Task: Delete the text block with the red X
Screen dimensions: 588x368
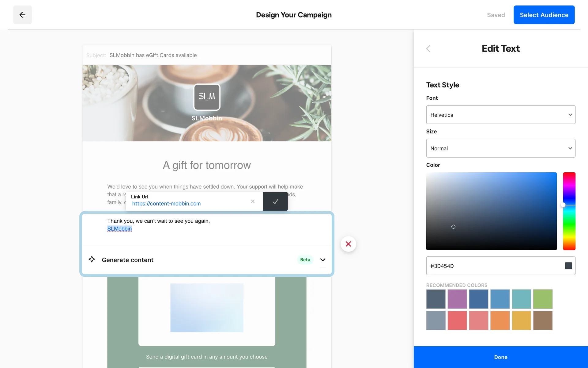Action: tap(348, 244)
